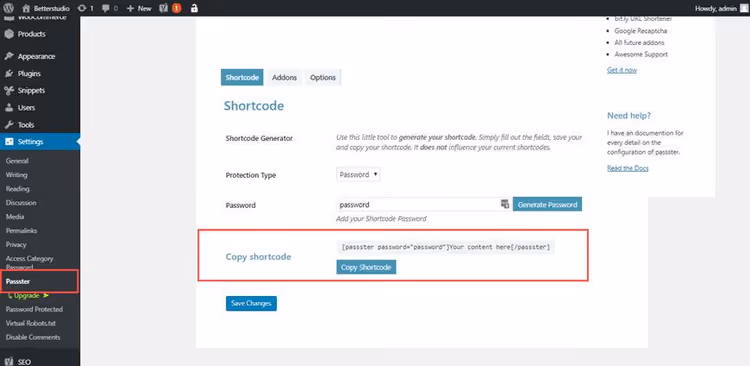Open Virtual Robots.txt submenu
The height and width of the screenshot is (366, 750).
pyautogui.click(x=31, y=323)
